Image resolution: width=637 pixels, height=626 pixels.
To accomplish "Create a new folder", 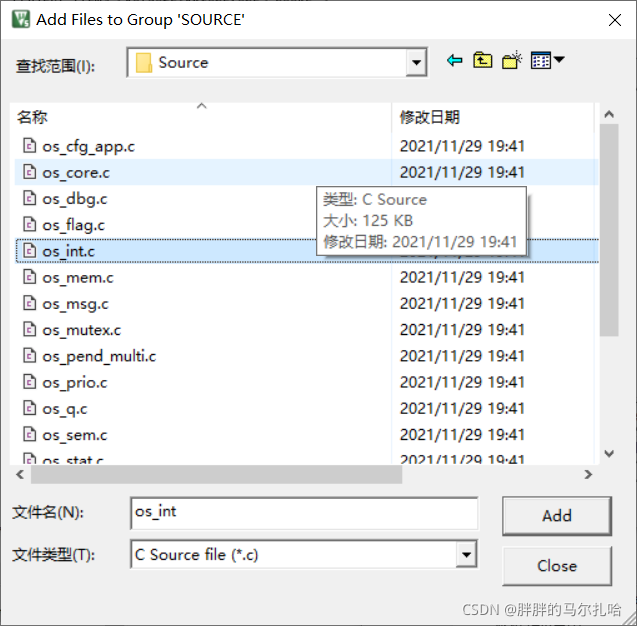I will (x=511, y=61).
